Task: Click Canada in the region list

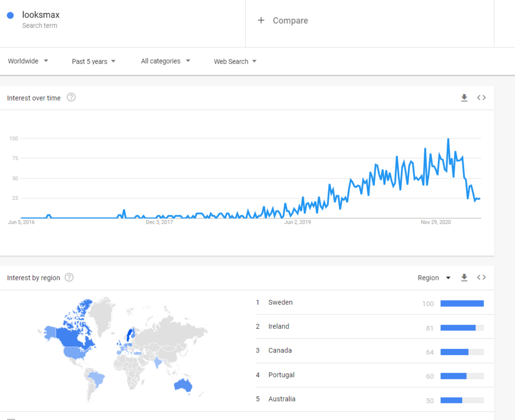Action: point(280,350)
